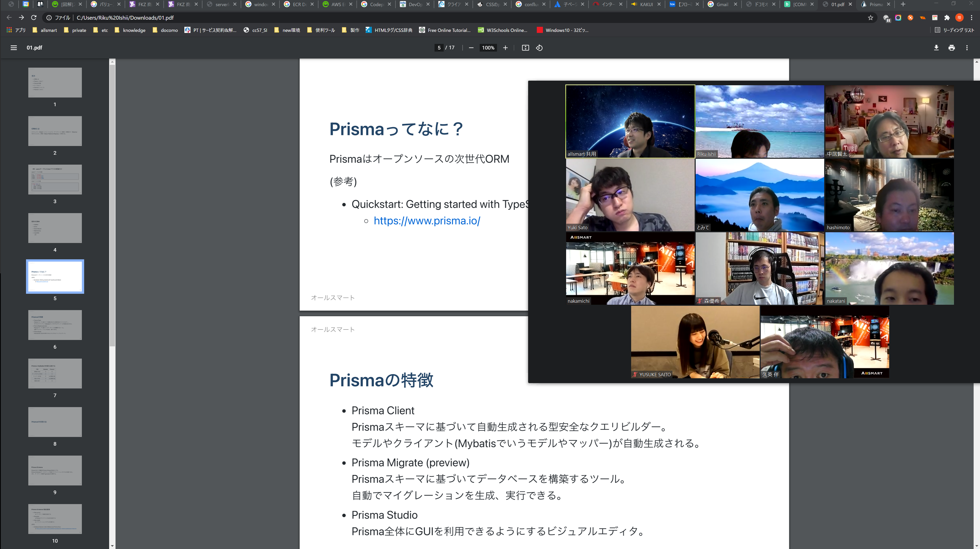Print the PDF document

(951, 47)
